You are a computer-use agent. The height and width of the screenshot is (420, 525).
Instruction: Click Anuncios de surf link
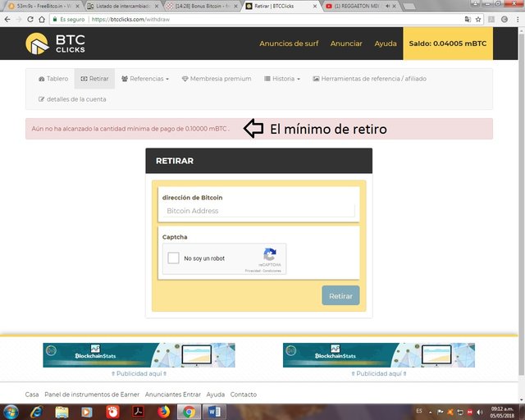click(289, 43)
